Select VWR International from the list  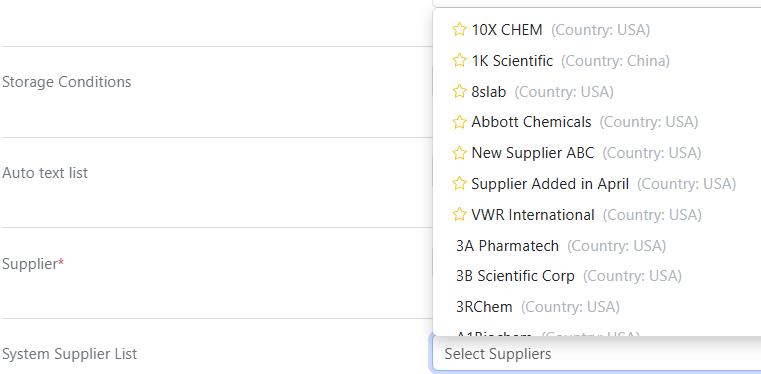597,214
